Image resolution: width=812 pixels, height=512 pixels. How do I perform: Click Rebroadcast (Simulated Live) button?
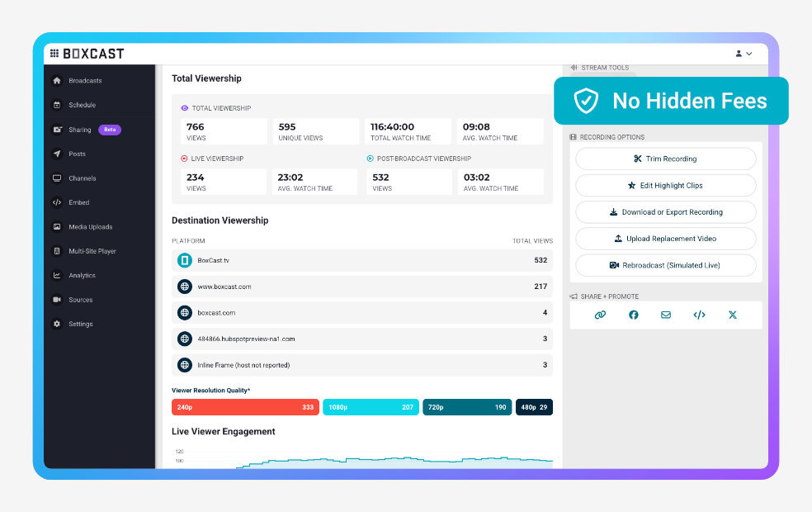tap(665, 265)
